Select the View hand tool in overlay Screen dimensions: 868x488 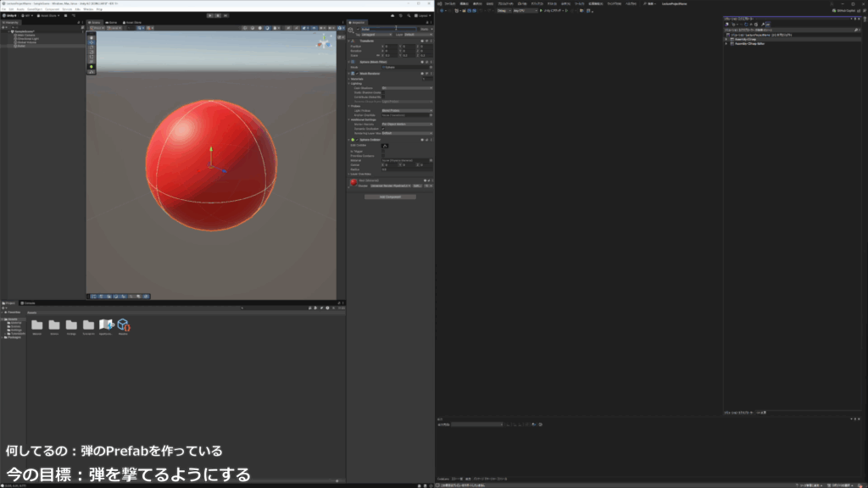tap(92, 38)
